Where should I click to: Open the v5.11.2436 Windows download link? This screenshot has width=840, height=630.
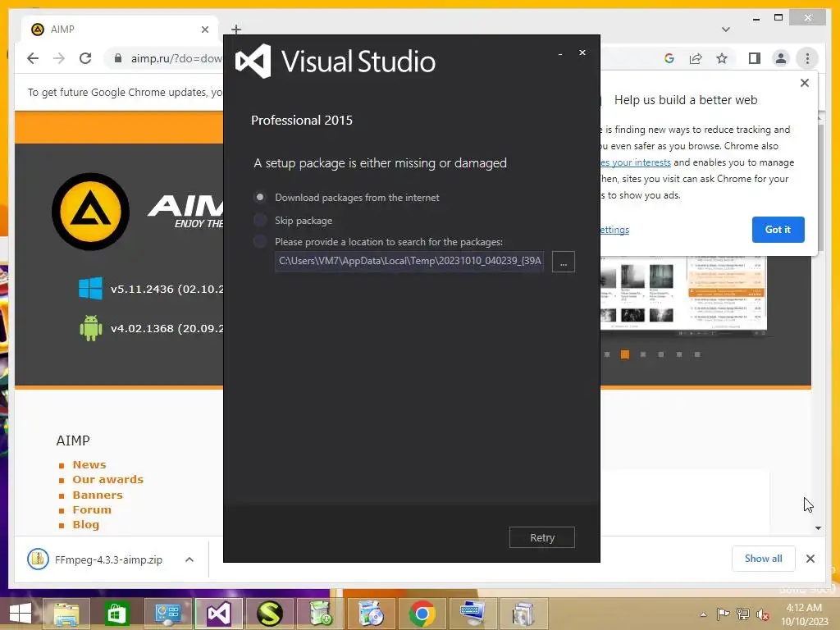[x=167, y=289]
